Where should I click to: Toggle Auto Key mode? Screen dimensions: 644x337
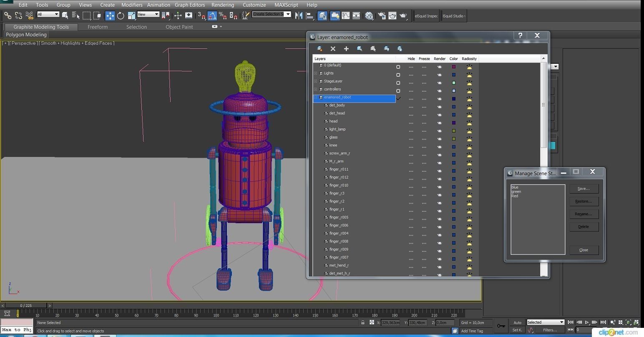tap(517, 322)
